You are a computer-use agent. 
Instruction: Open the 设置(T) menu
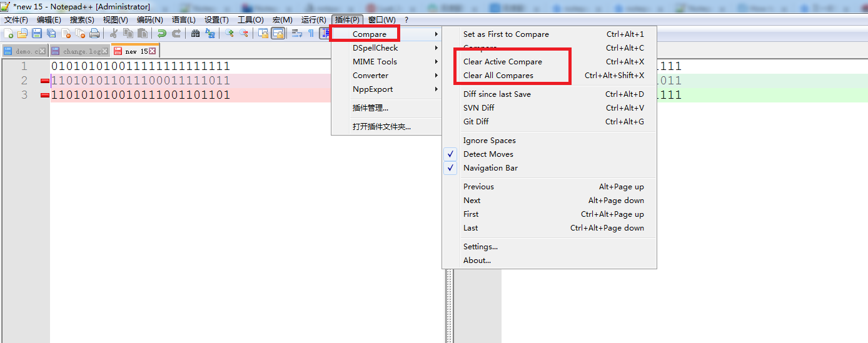click(x=217, y=20)
